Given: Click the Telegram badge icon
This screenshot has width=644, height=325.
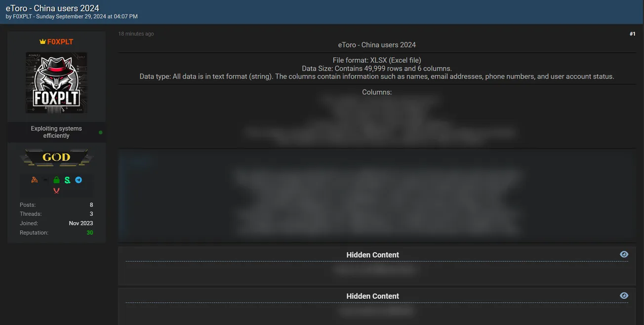Looking at the screenshot, I should (79, 180).
